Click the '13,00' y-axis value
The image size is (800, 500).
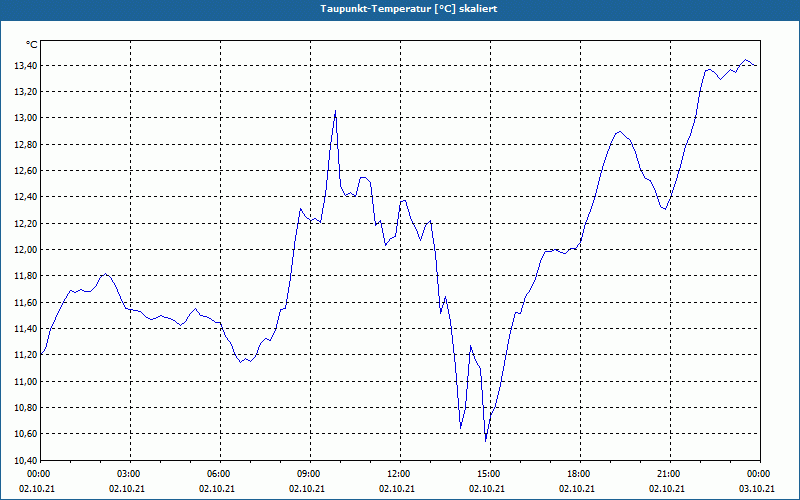[x=26, y=118]
